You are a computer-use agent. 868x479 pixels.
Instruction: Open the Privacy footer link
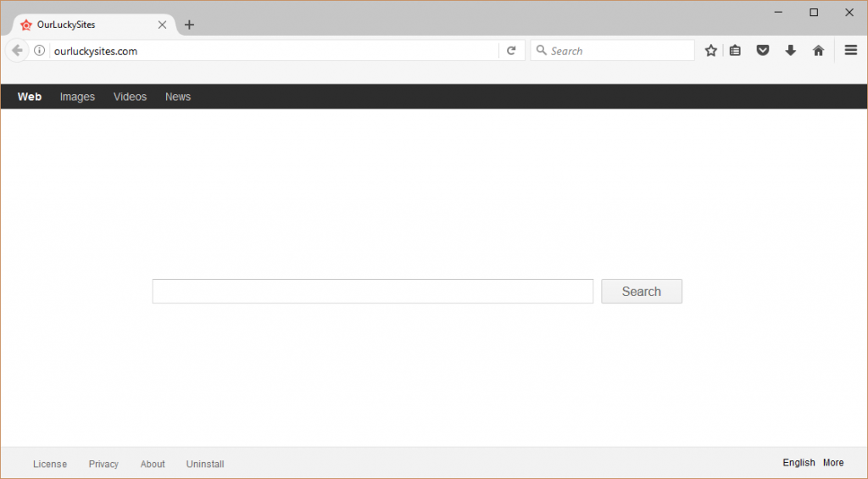(103, 464)
